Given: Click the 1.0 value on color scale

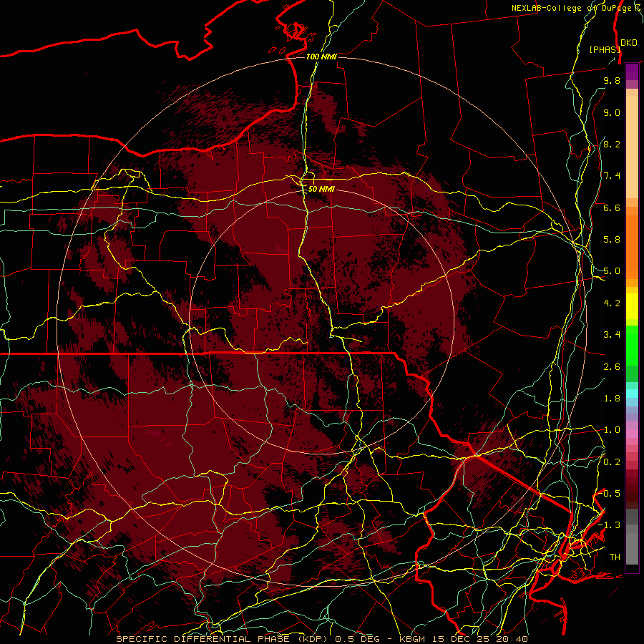Looking at the screenshot, I should point(612,430).
